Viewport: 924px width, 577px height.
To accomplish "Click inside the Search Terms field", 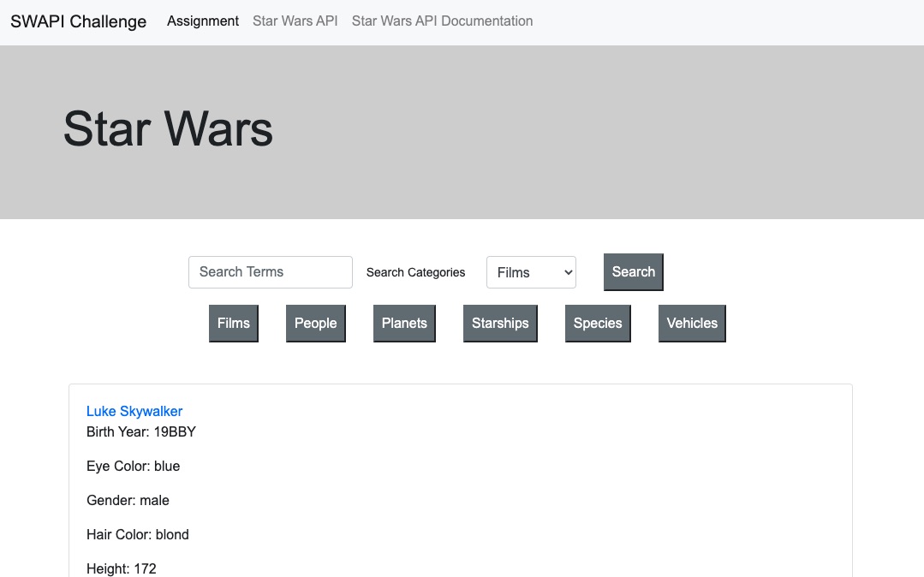I will click(x=270, y=271).
